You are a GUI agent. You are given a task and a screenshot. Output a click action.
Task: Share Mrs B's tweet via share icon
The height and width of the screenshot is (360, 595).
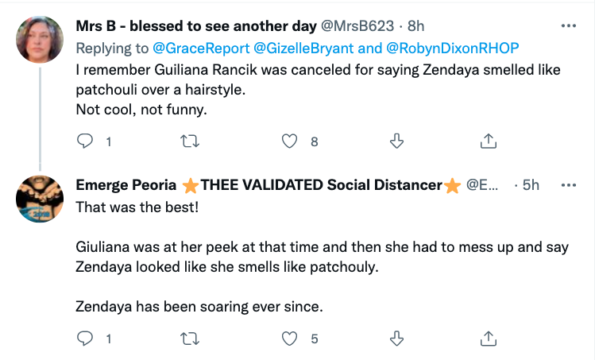click(488, 141)
